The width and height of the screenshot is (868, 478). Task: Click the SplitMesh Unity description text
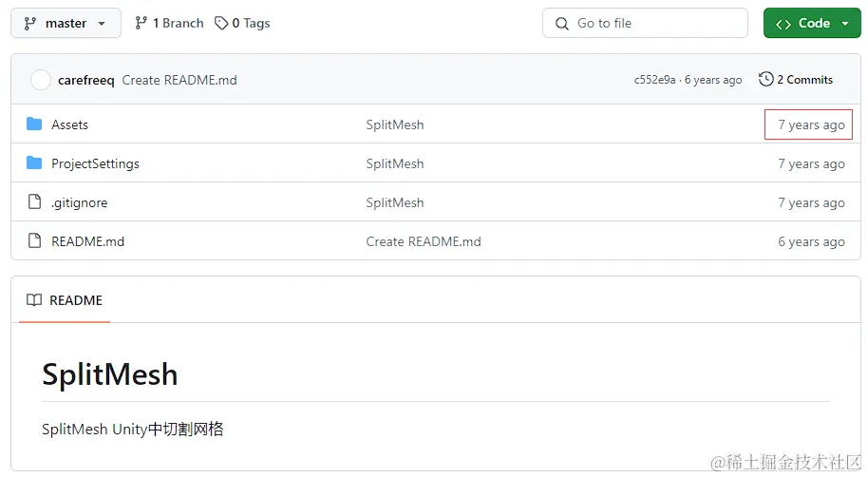(x=133, y=430)
